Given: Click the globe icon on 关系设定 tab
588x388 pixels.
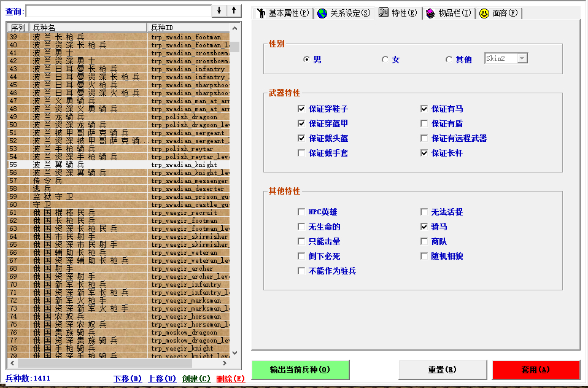Looking at the screenshot, I should tap(322, 13).
